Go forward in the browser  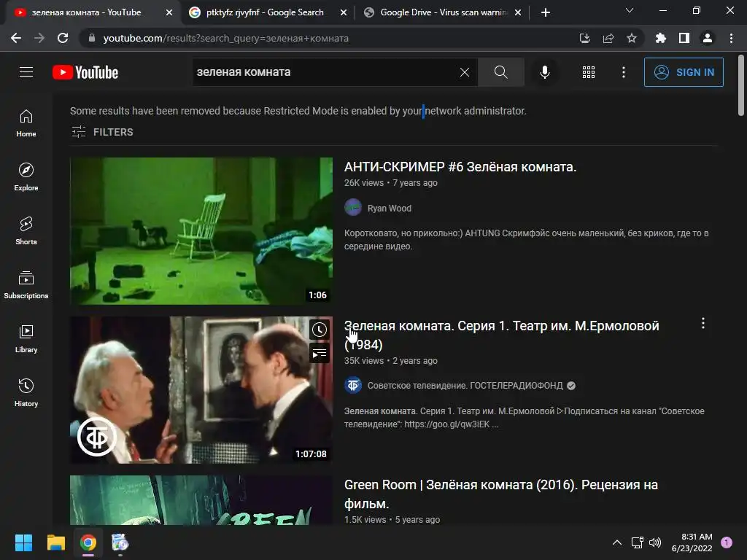[x=39, y=38]
